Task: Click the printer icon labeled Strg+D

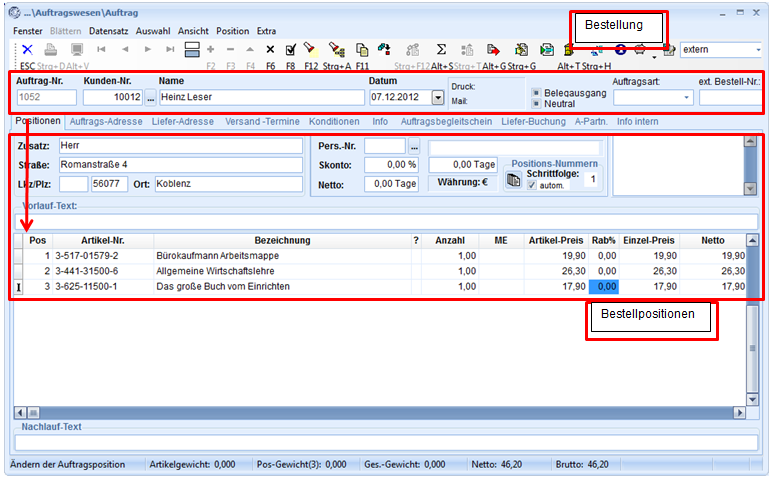Action: click(51, 50)
